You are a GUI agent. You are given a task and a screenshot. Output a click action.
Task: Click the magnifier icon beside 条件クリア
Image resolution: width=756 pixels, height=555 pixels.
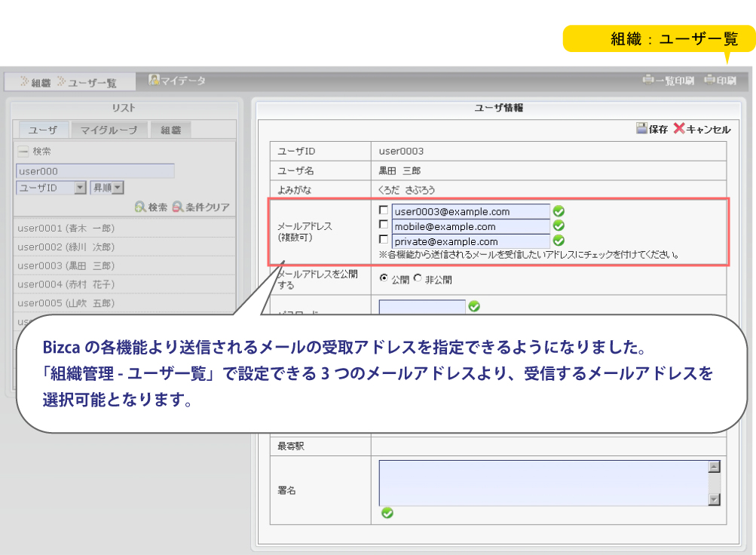[177, 207]
